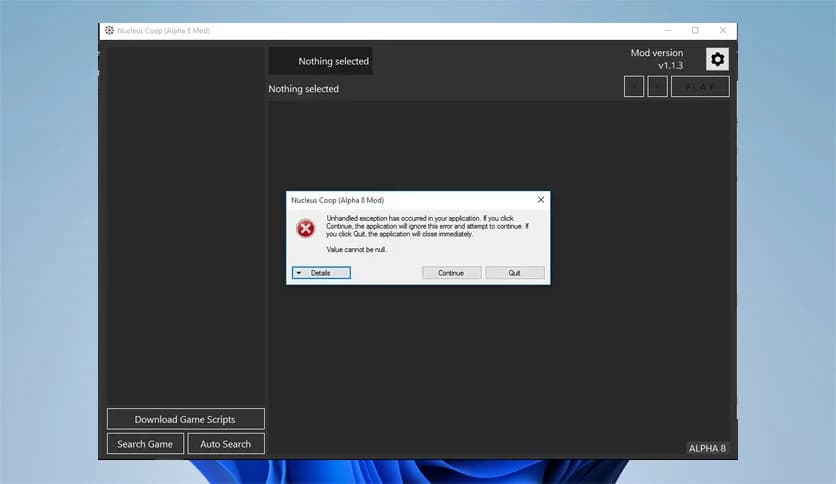Expand the Details section of error dialog
Screen dimensions: 836x484
click(x=321, y=273)
